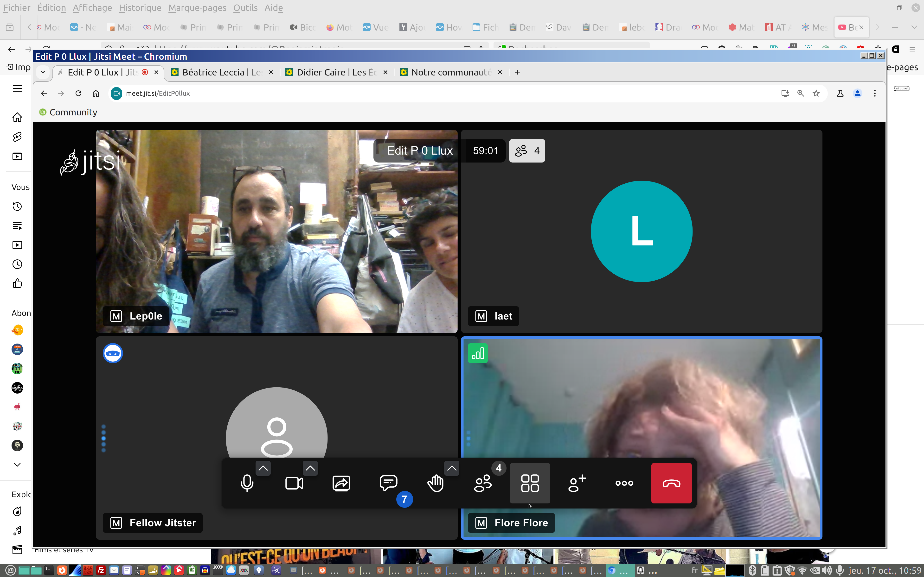The height and width of the screenshot is (577, 924).
Task: Click the invite people icon
Action: click(x=577, y=483)
